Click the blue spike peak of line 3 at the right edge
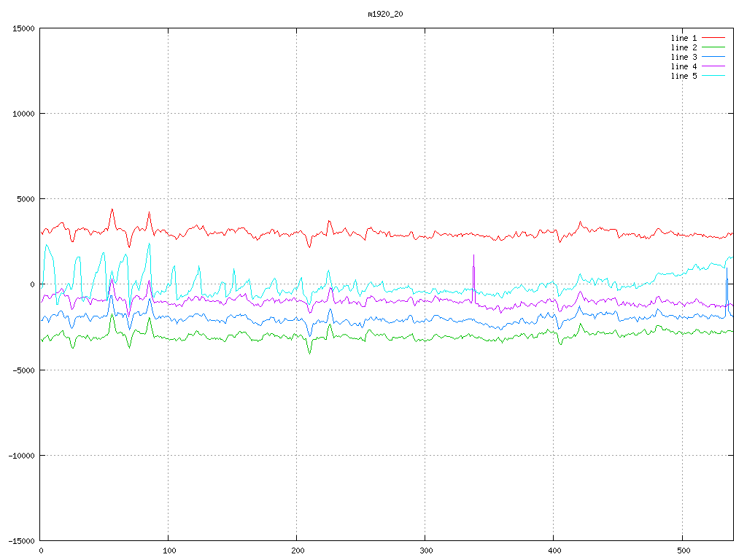Screen dimensions: 747x560 click(727, 269)
